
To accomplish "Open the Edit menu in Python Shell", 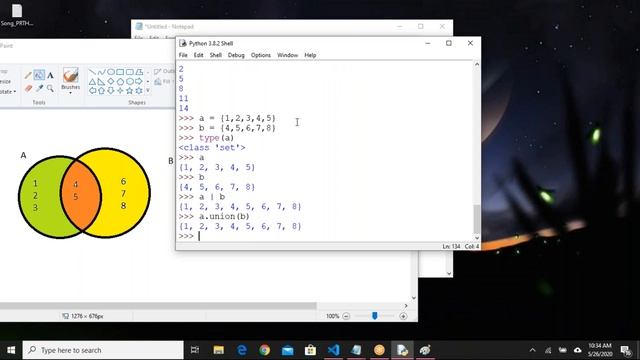I will tap(198, 55).
